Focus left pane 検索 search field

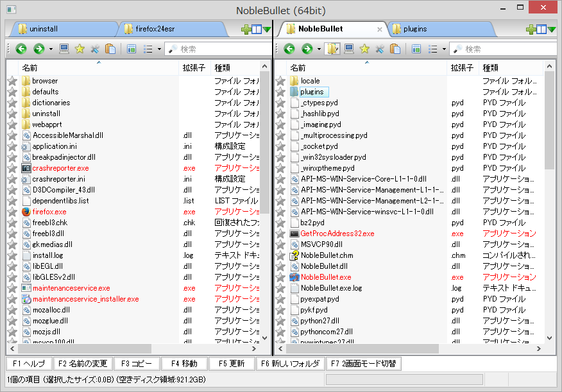tap(218, 49)
